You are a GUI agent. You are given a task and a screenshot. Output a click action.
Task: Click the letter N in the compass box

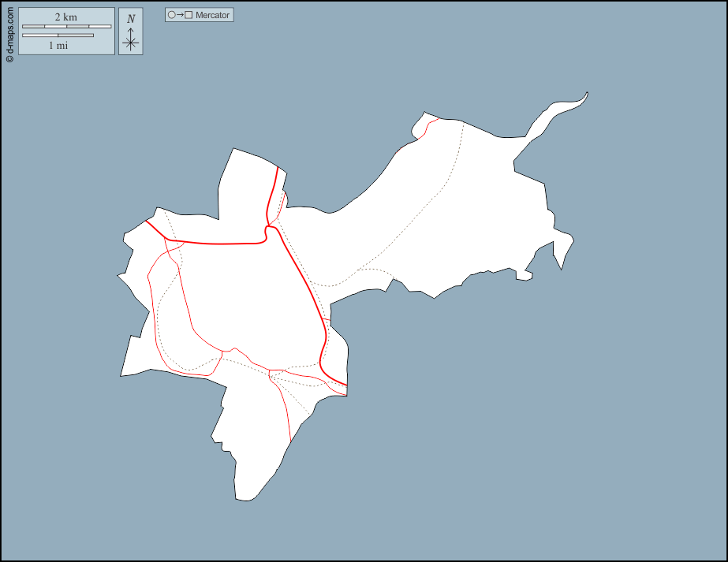[131, 18]
